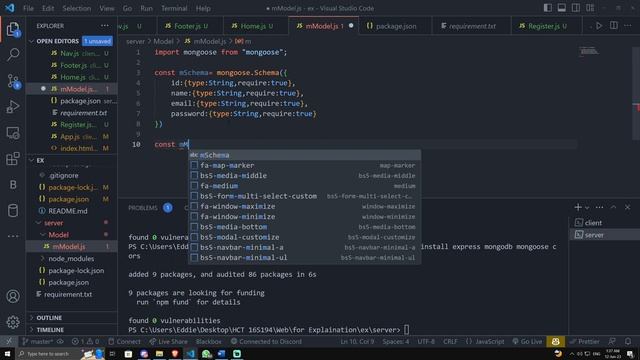Select bs5-media-middle suggestion
640x360 pixels.
[x=304, y=176]
